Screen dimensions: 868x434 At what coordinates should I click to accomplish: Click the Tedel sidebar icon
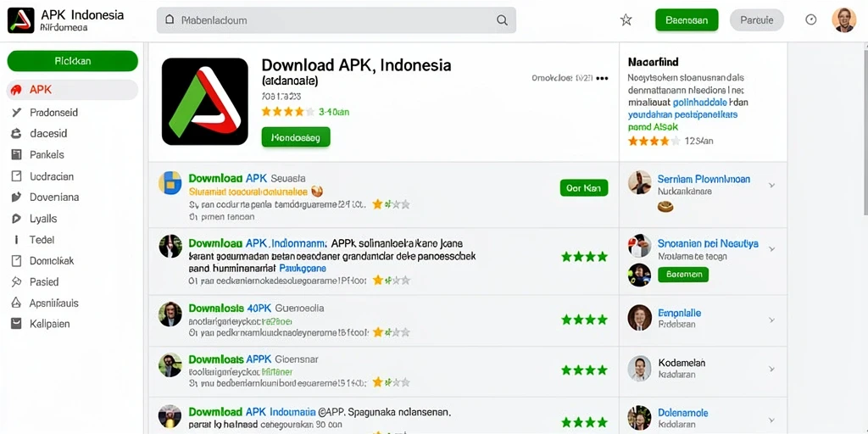click(17, 240)
